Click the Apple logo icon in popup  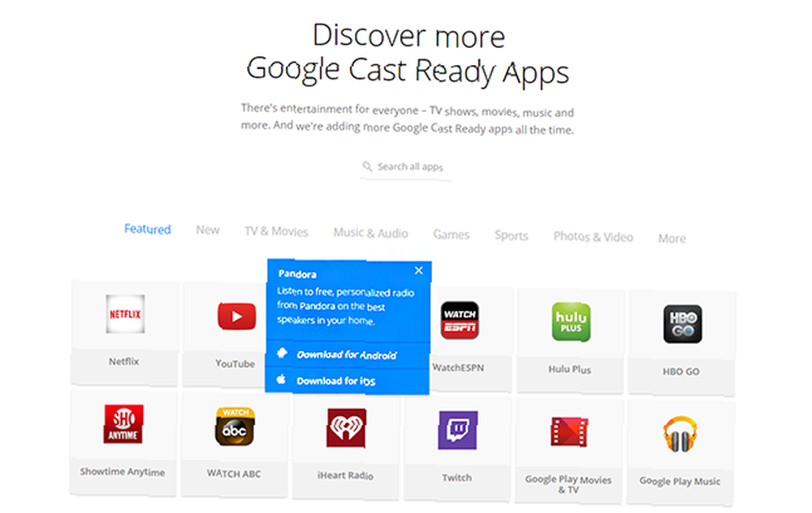(281, 379)
